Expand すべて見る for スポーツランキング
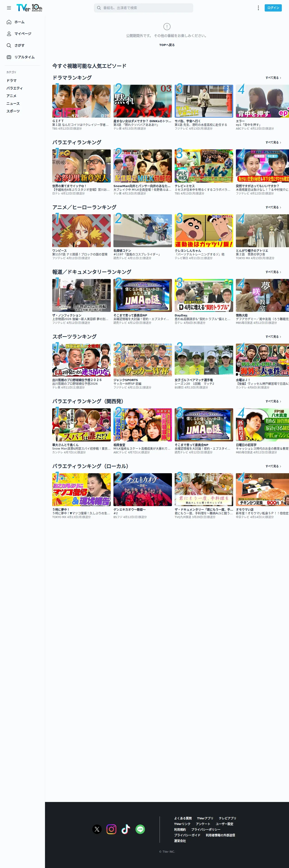The image size is (289, 868). 273,337
